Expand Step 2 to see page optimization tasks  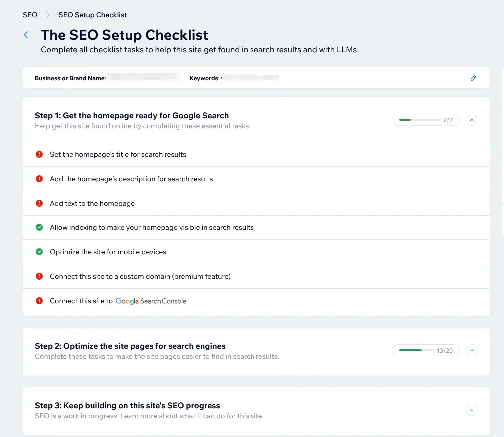471,350
